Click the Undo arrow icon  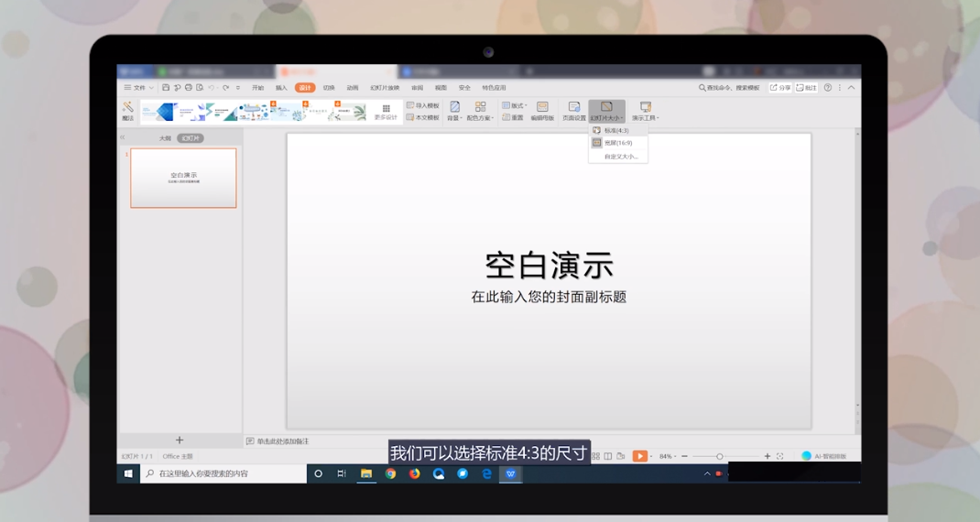212,88
